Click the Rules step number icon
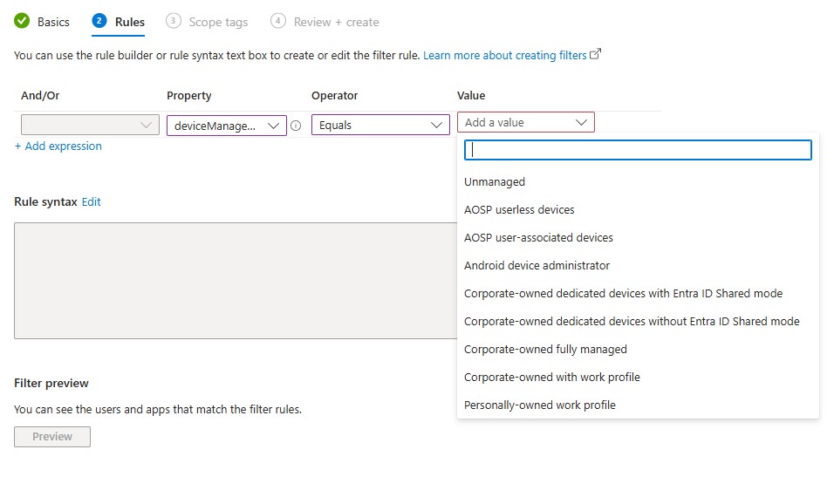The width and height of the screenshot is (834, 504). click(x=99, y=21)
